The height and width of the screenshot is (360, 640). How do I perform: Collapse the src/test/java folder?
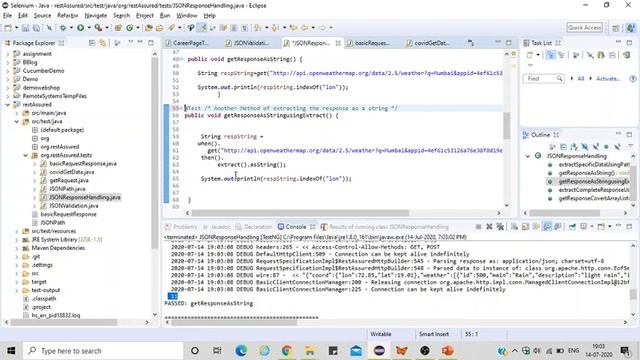17,121
